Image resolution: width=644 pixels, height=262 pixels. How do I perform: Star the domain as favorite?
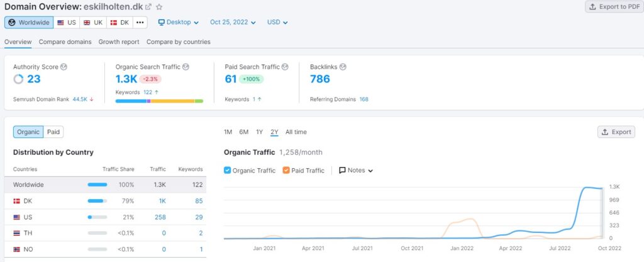coord(159,7)
